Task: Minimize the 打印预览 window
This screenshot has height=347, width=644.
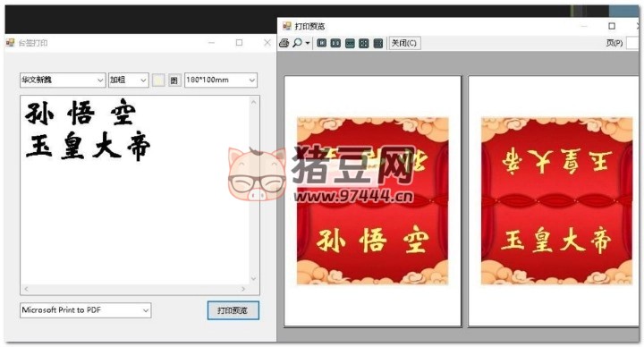Action: pyautogui.click(x=584, y=26)
